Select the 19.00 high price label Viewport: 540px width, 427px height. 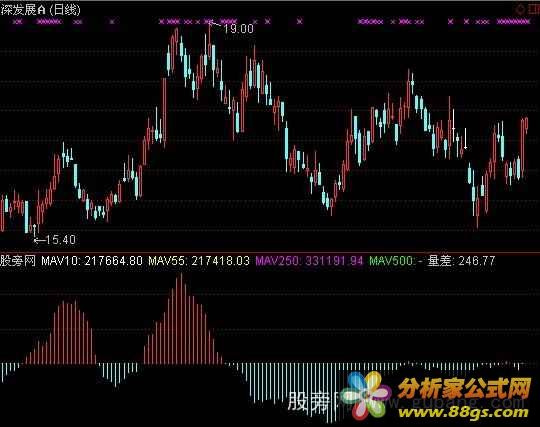tap(238, 28)
